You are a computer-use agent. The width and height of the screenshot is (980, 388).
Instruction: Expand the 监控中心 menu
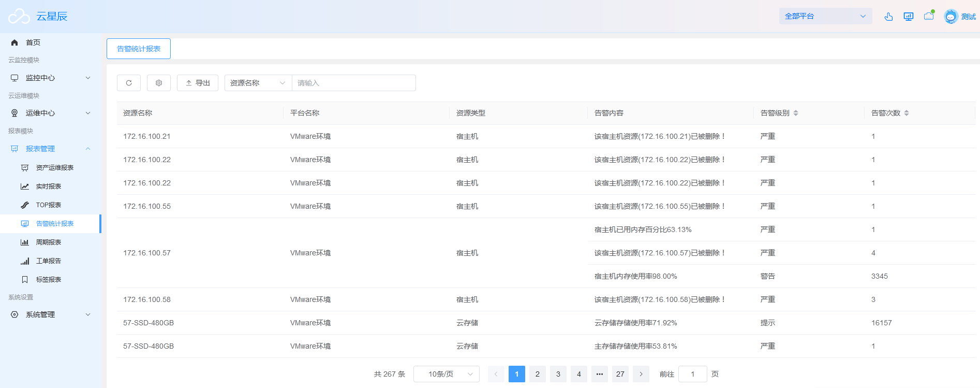(x=51, y=78)
